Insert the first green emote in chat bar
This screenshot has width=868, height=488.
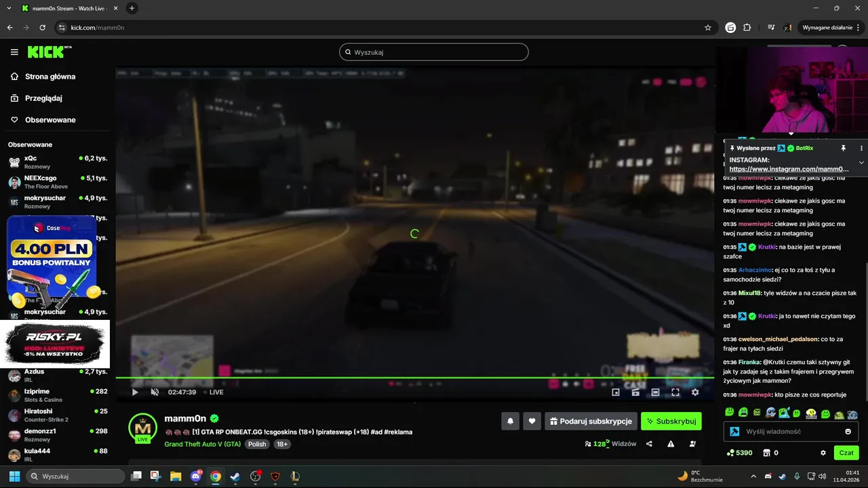[730, 413]
